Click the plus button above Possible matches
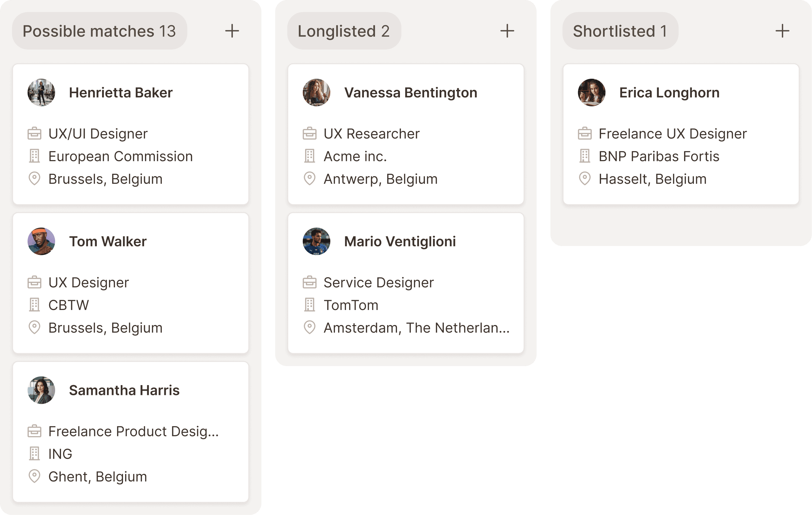 [232, 31]
